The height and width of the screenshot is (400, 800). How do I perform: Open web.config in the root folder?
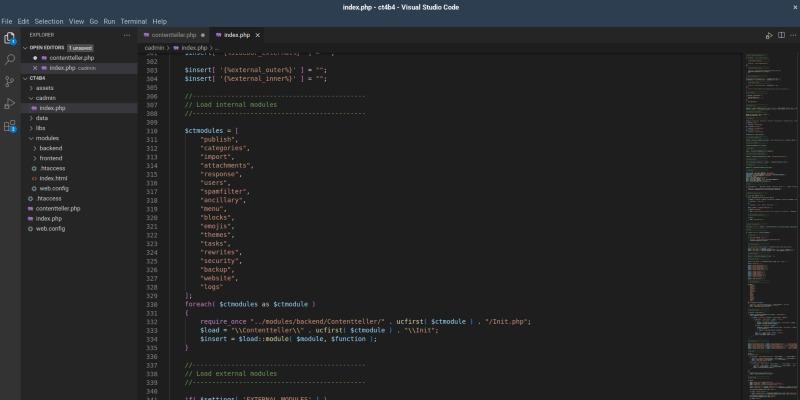[x=52, y=228]
